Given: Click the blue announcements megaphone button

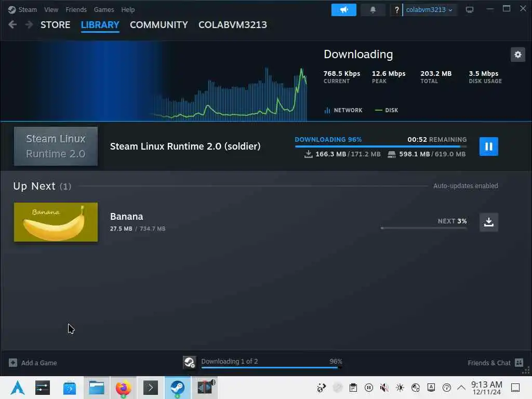Looking at the screenshot, I should [x=344, y=10].
